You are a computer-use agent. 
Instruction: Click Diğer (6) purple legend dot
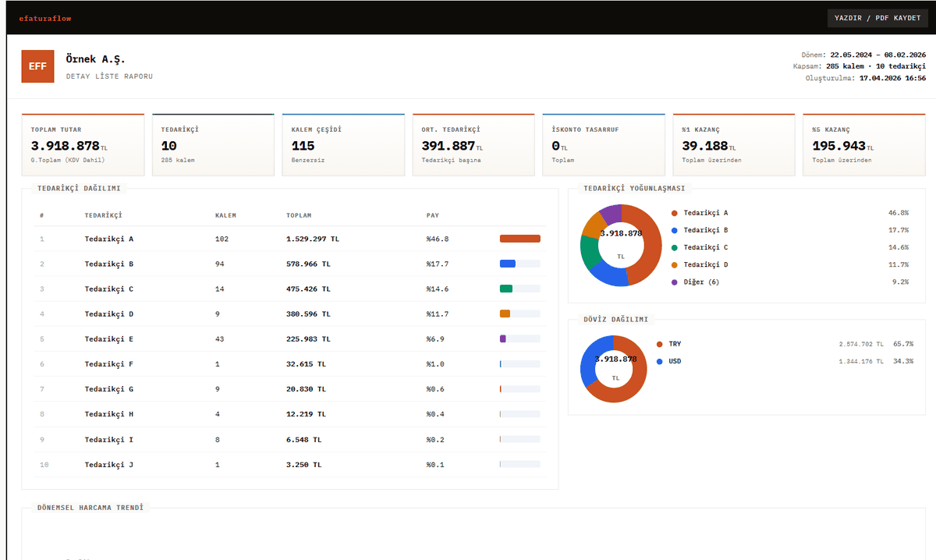point(674,282)
